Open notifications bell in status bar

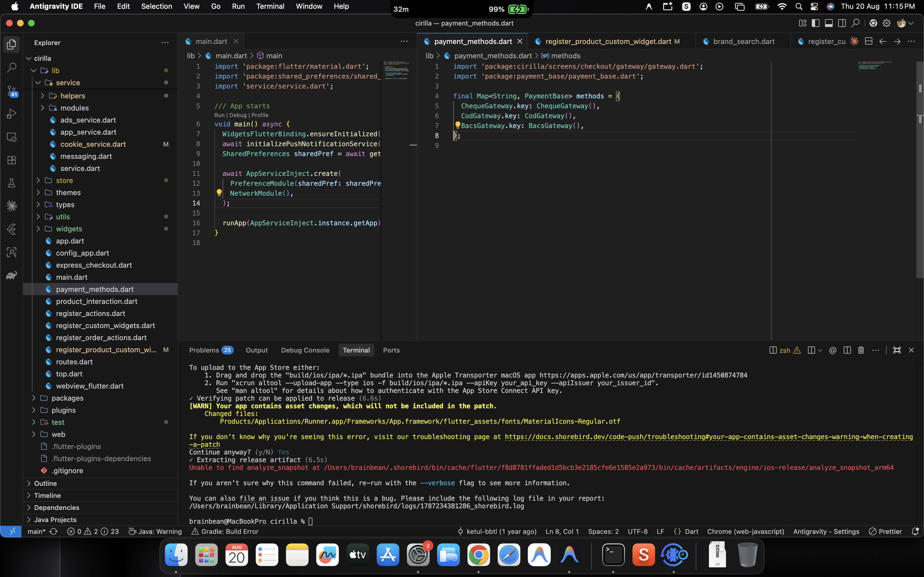(x=915, y=532)
